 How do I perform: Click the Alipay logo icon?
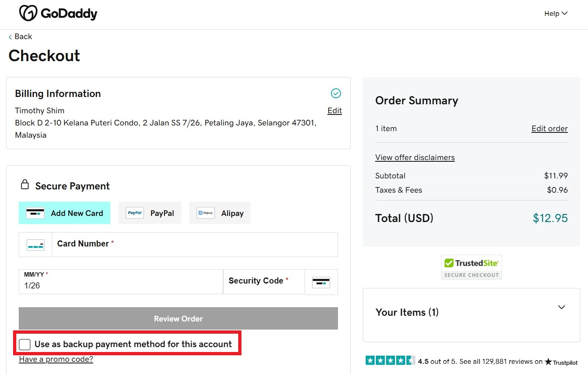click(x=205, y=212)
